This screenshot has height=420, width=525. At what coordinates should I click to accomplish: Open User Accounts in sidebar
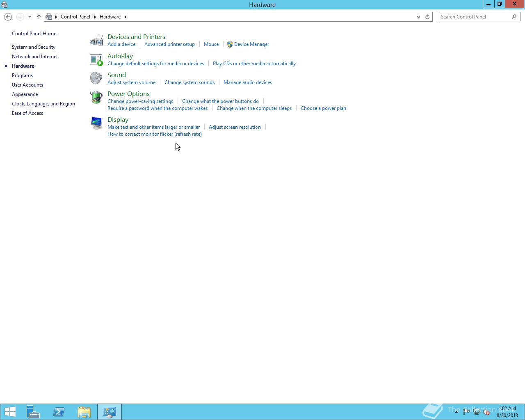27,85
